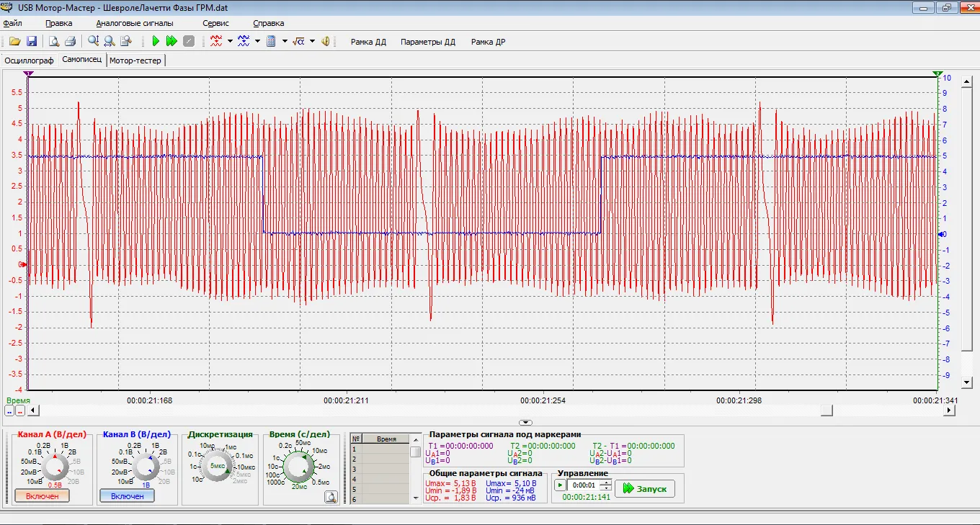This screenshot has height=525, width=980.
Task: Click the Канал А volts-per-division knob
Action: pos(54,466)
